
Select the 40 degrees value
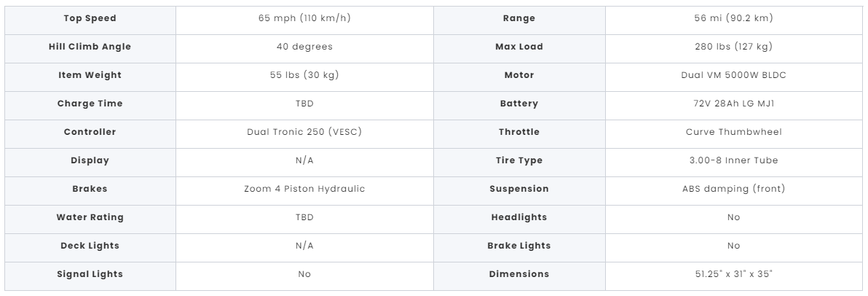pyautogui.click(x=304, y=47)
